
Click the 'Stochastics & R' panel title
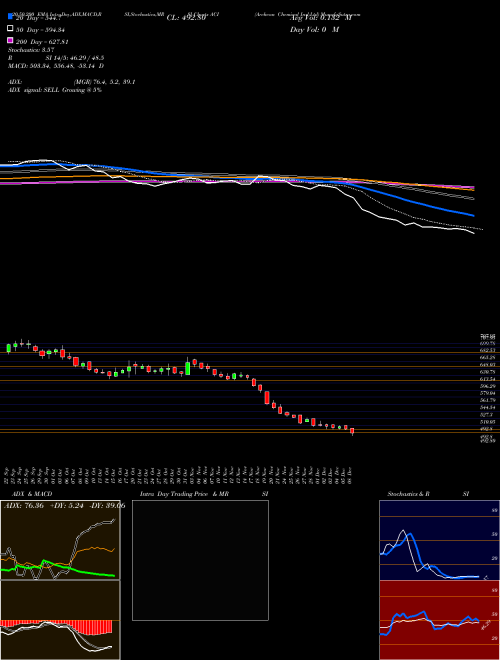[409, 494]
